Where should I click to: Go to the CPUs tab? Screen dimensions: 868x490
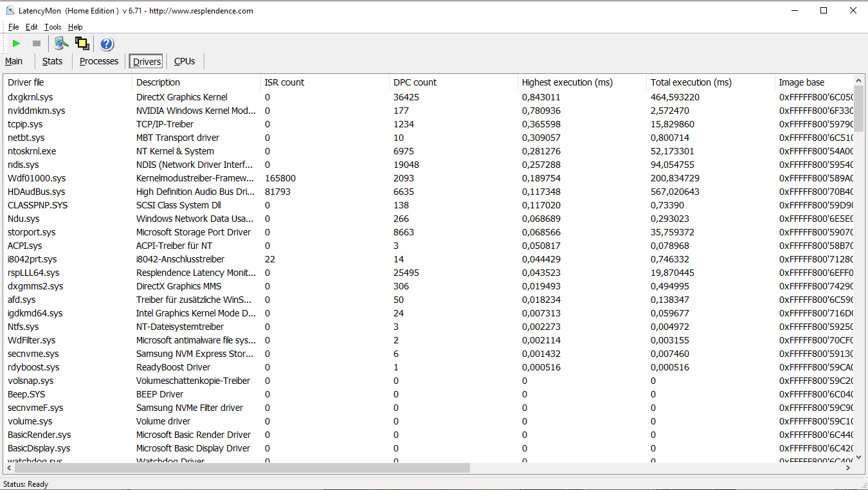pos(185,61)
